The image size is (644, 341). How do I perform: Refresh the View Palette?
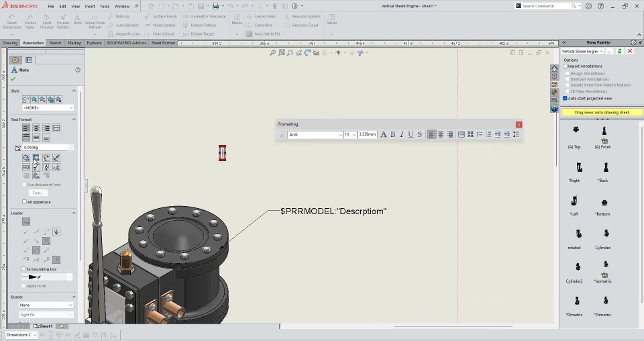(x=620, y=52)
